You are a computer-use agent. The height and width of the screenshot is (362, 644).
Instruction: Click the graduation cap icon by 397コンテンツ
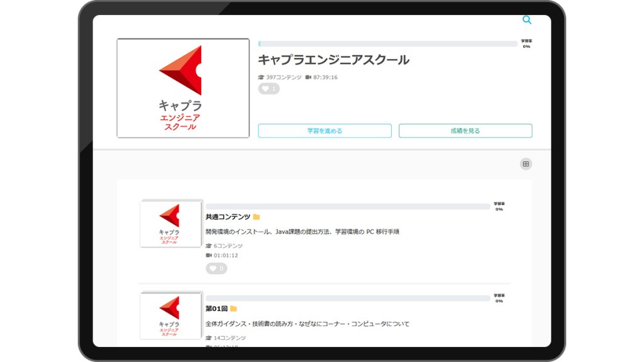click(261, 77)
